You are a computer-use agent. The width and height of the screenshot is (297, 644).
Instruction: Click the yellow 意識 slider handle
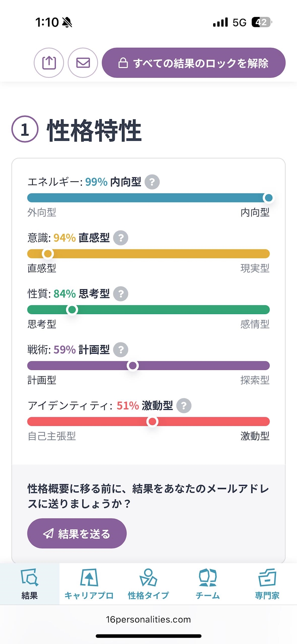[48, 254]
